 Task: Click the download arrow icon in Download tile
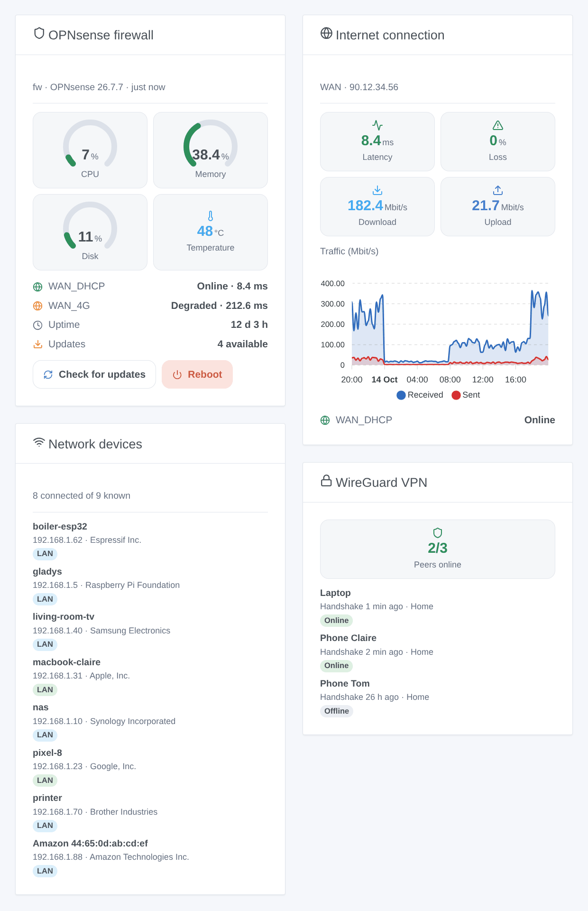(377, 190)
